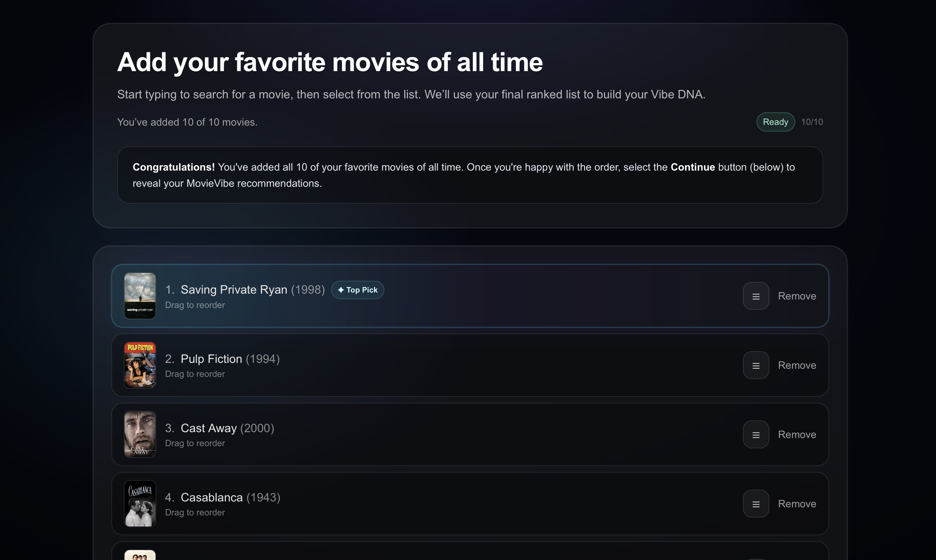Remove Saving Private Ryan from the list
Screen dimensions: 936x560
797,296
